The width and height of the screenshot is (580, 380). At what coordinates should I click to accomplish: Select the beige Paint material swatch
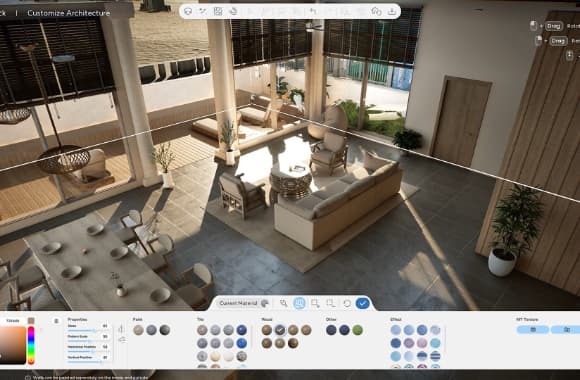click(138, 330)
